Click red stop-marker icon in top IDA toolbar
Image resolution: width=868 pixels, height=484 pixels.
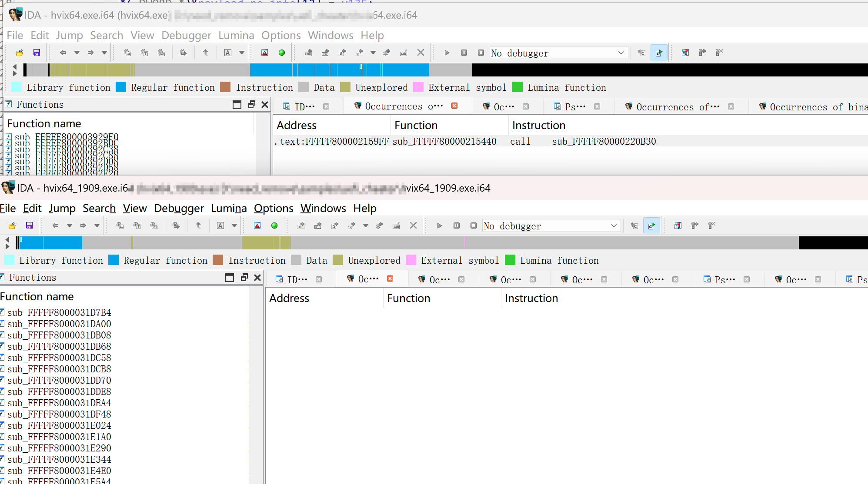pyautogui.click(x=264, y=53)
